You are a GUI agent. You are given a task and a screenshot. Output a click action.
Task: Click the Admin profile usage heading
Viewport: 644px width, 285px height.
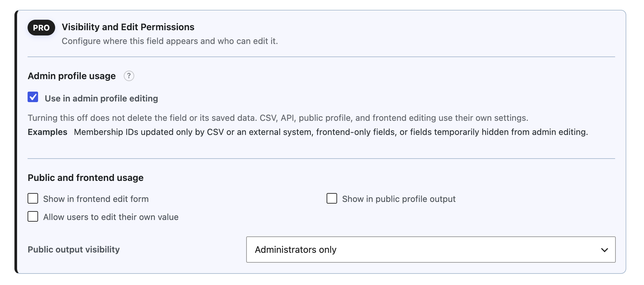pyautogui.click(x=72, y=76)
